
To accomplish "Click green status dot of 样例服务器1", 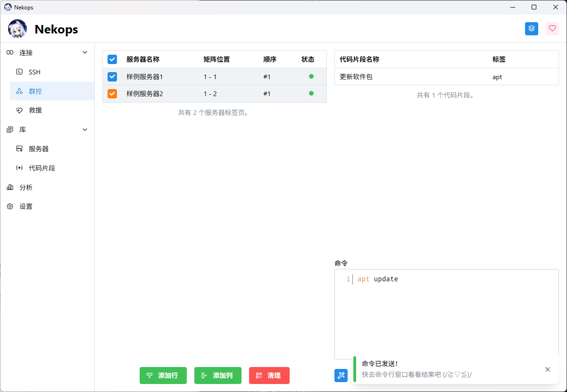I will (x=311, y=77).
